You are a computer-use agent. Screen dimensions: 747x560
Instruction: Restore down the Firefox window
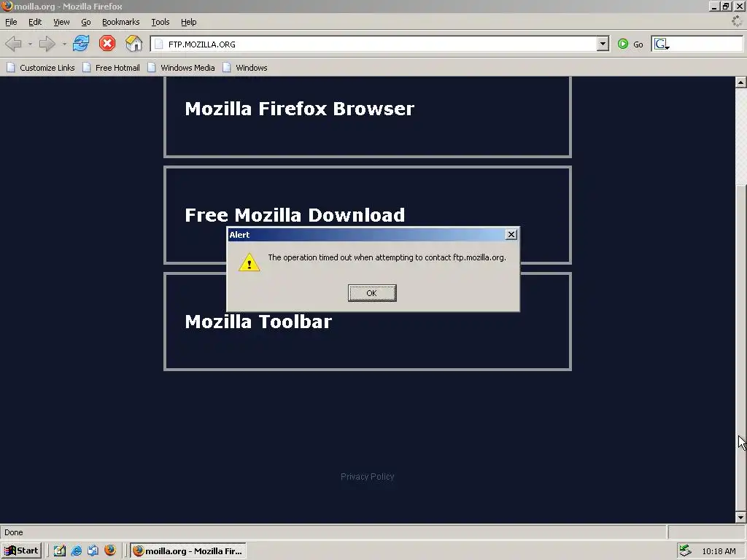(x=726, y=6)
